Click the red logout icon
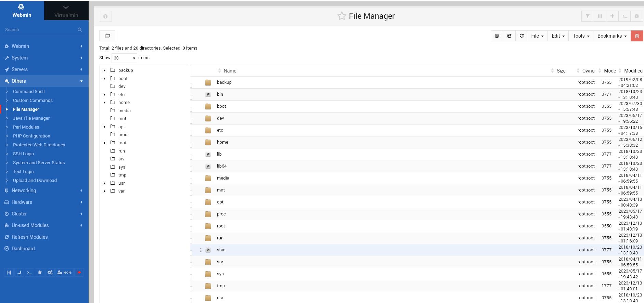Viewport: 644px width, 303px height. (79, 272)
